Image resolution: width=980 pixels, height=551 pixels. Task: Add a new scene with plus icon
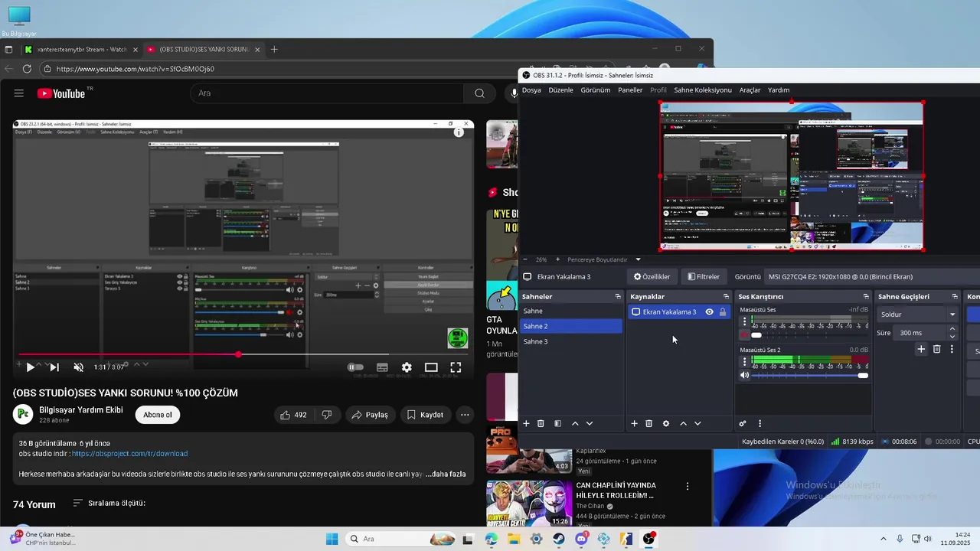[526, 424]
